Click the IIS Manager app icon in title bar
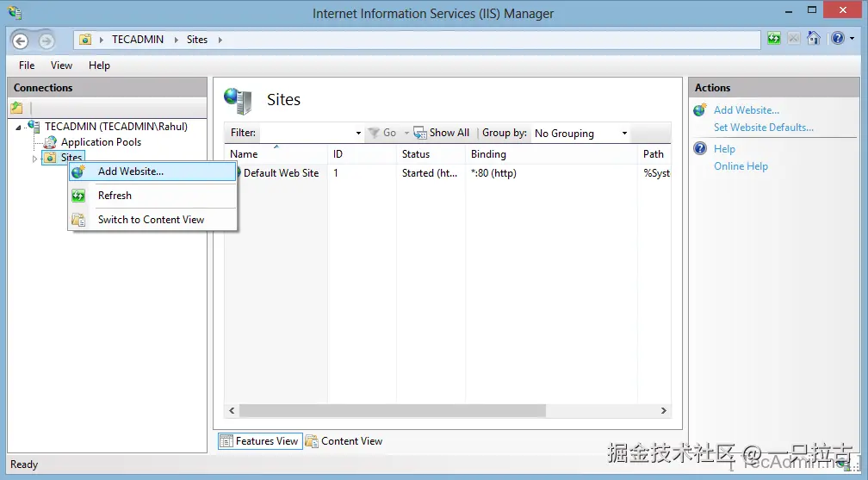Image resolution: width=868 pixels, height=480 pixels. 15,12
